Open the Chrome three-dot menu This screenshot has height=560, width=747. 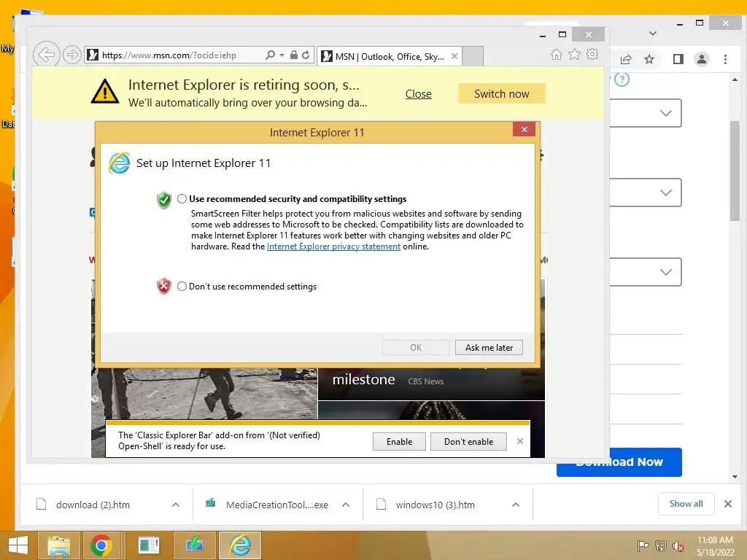coord(725,59)
